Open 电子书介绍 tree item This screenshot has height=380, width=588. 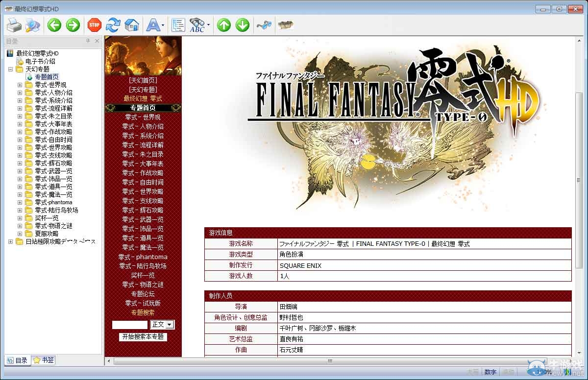tap(40, 61)
